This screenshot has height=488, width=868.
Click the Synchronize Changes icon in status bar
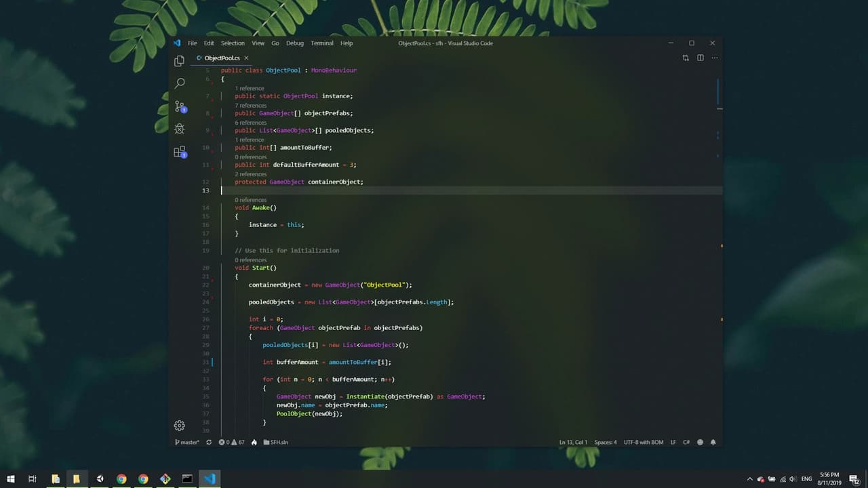point(209,442)
